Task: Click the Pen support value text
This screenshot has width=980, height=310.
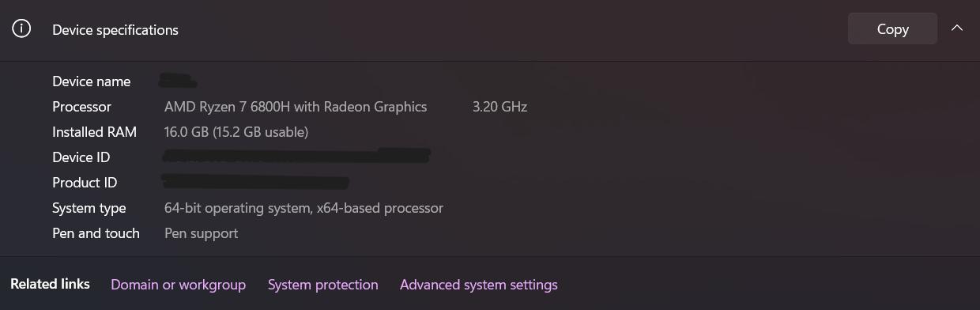Action: click(x=201, y=233)
